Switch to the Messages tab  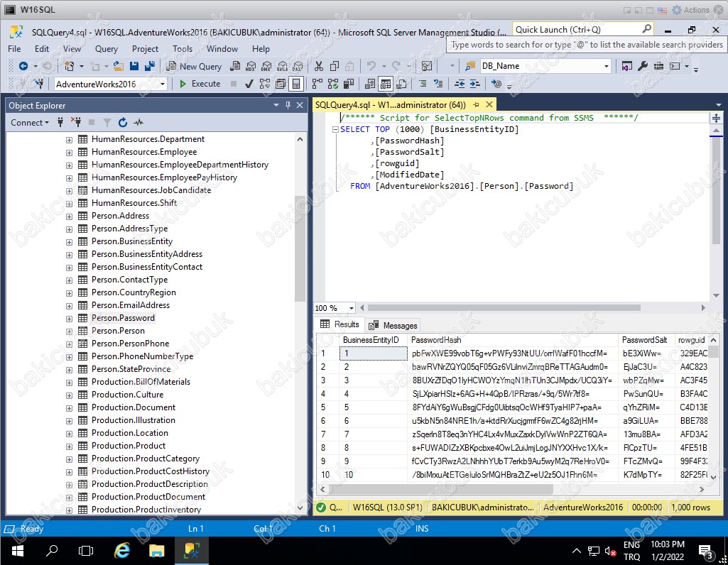393,326
